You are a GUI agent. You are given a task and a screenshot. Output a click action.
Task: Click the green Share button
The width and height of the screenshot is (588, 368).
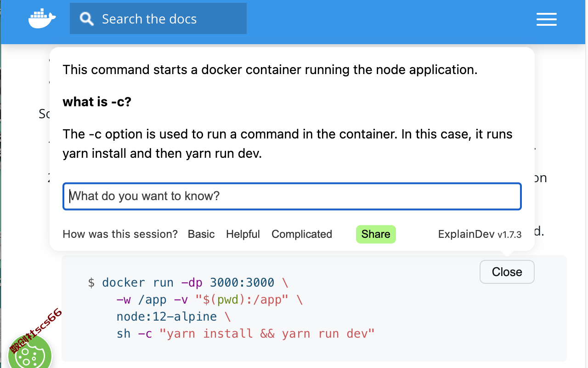coord(376,234)
